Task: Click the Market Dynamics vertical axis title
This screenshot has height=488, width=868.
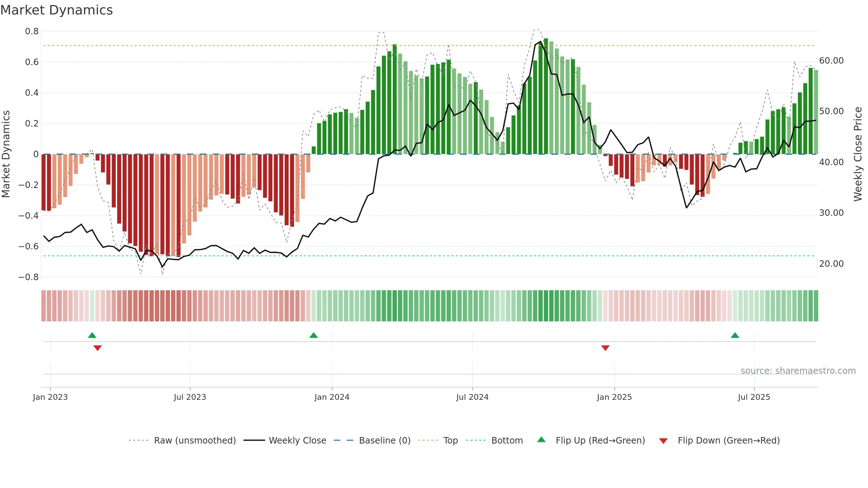Action: 6,154
